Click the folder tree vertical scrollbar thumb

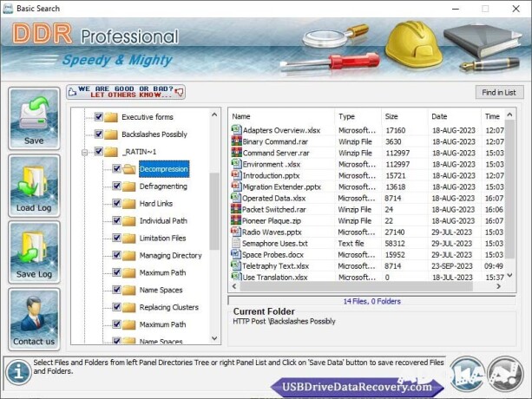click(214, 211)
